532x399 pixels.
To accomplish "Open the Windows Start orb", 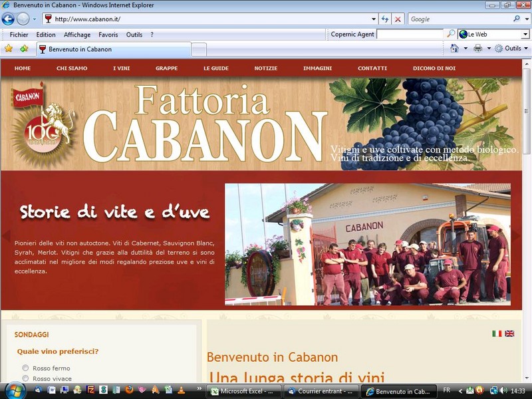I will 15,391.
